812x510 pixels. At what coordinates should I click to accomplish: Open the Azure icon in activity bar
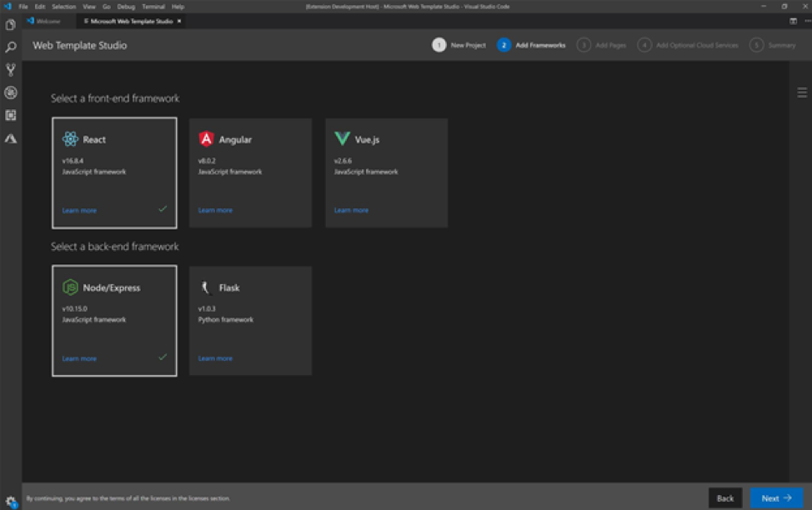[11, 138]
